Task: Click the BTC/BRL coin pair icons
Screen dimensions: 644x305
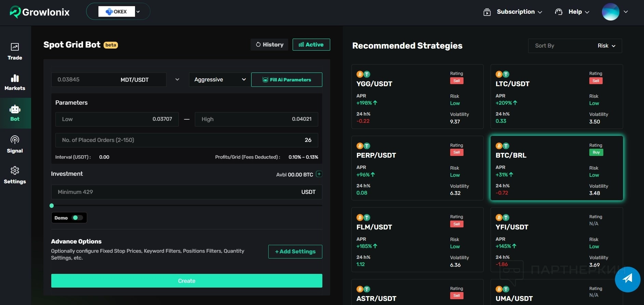Action: [502, 146]
